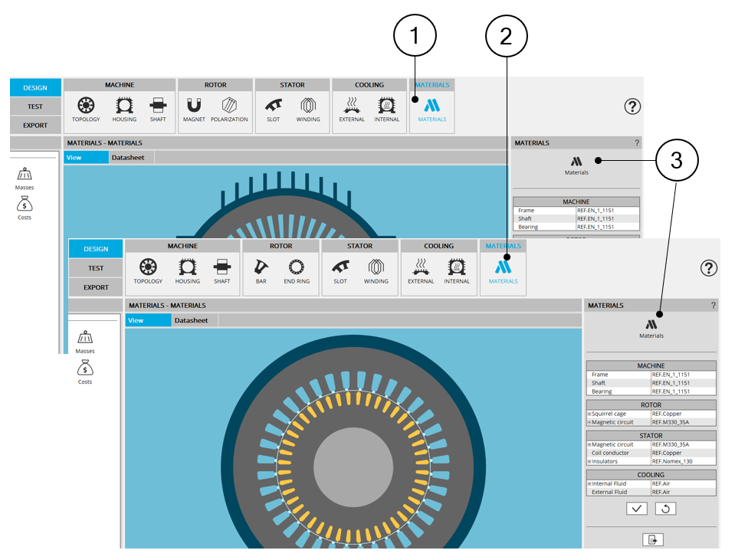
Task: Switch to Datasheet tab in front window
Action: pyautogui.click(x=191, y=320)
